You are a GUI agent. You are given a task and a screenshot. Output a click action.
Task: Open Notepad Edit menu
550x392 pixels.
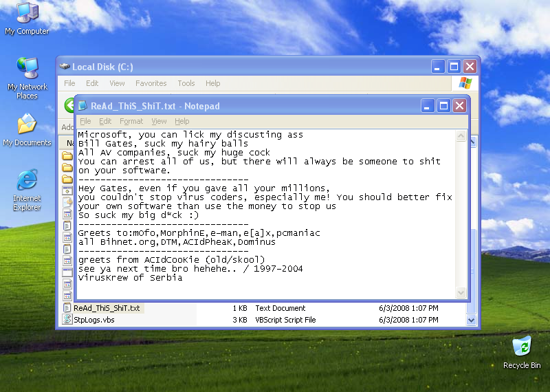(x=105, y=121)
